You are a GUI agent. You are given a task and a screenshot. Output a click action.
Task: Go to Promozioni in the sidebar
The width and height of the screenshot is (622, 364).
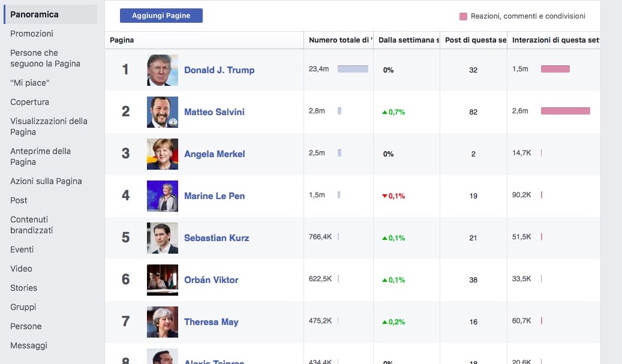pos(32,34)
